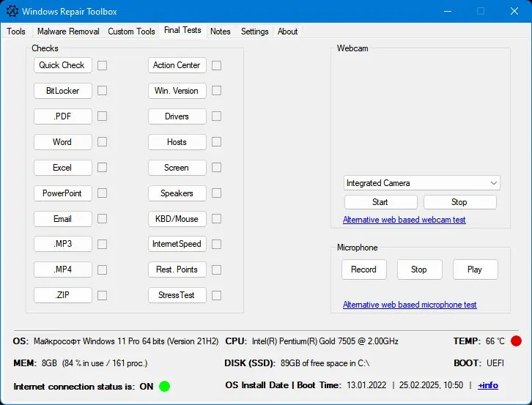Click the green internet status indicator
This screenshot has width=532, height=405.
165,386
